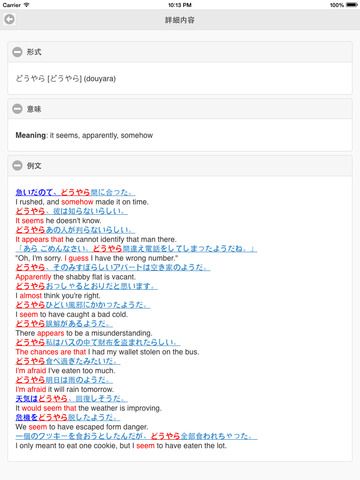The height and width of the screenshot is (480, 360).
Task: Open sentence linked above 'There appears to be a misunderstanding'
Action: click(x=64, y=323)
